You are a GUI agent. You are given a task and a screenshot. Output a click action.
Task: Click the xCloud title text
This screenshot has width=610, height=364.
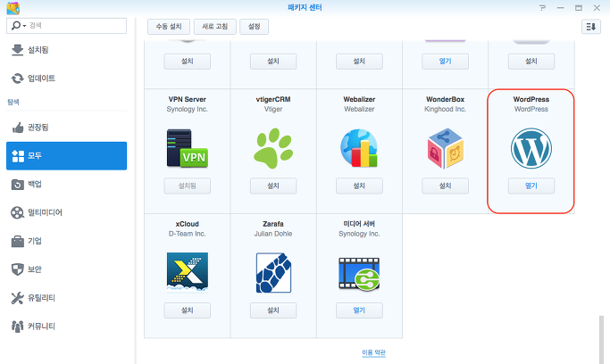[x=188, y=224]
